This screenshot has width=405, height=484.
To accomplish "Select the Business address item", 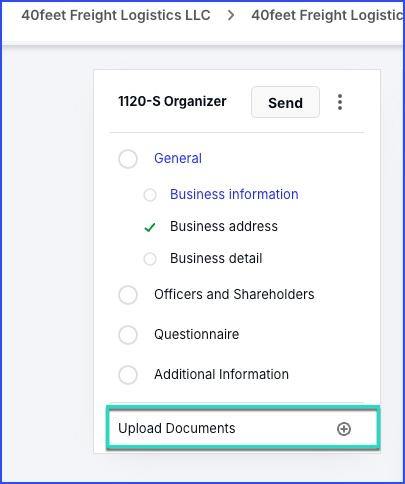I will point(224,226).
